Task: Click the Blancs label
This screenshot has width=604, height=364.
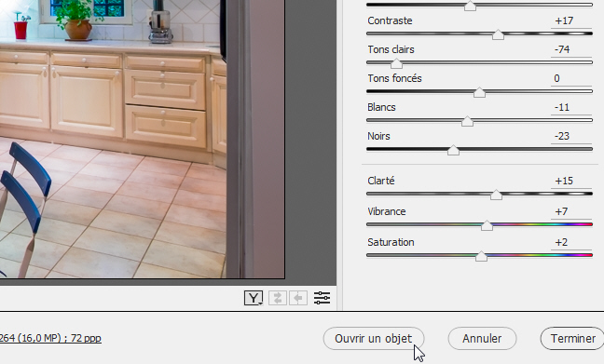Action: click(381, 107)
